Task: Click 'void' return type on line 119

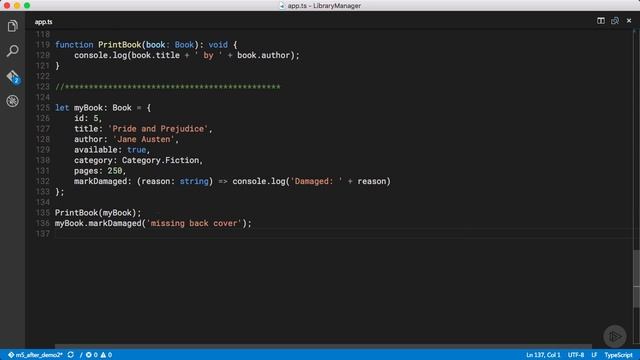Action: 218,44
